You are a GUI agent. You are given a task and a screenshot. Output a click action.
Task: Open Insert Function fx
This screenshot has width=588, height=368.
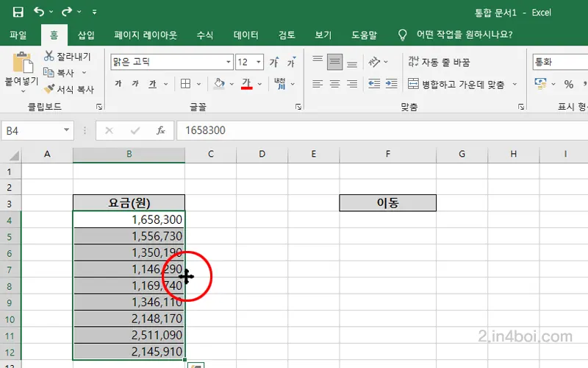(160, 131)
